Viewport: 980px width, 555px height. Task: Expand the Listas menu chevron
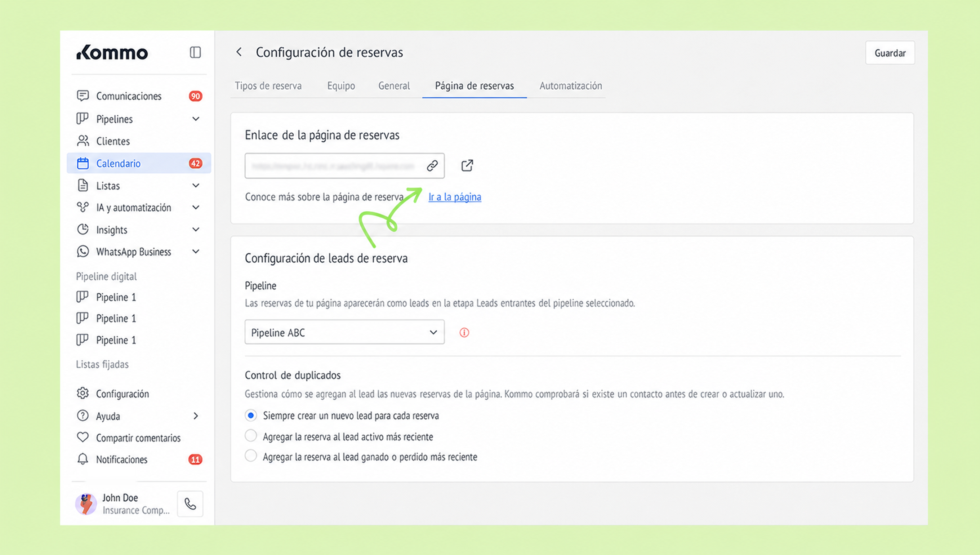pyautogui.click(x=196, y=186)
